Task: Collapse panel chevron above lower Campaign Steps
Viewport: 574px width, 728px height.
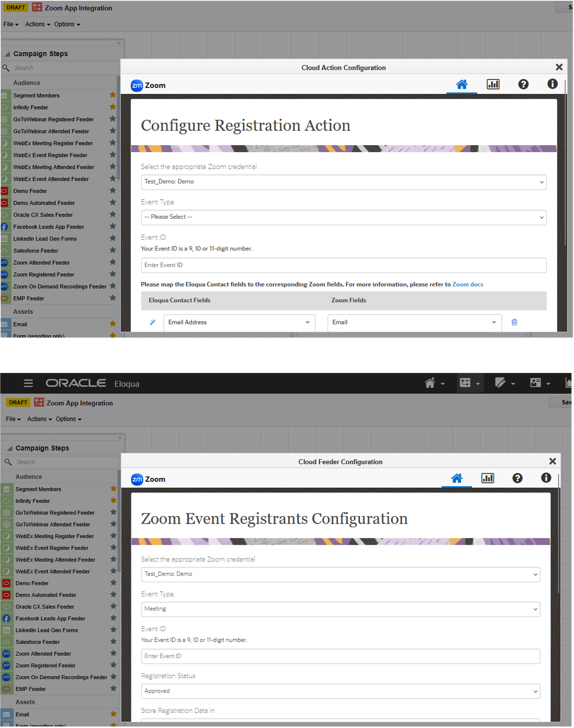Action: [120, 438]
